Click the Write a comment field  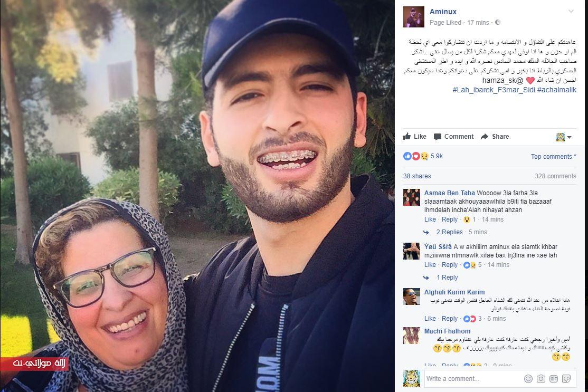click(473, 378)
